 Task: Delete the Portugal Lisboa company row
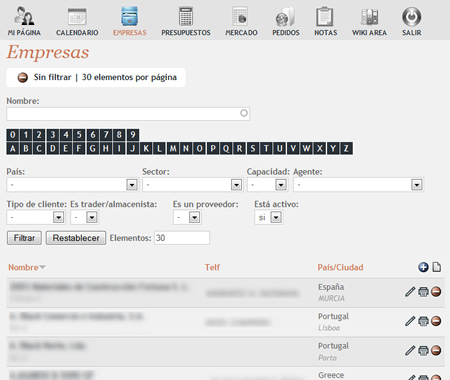[436, 321]
